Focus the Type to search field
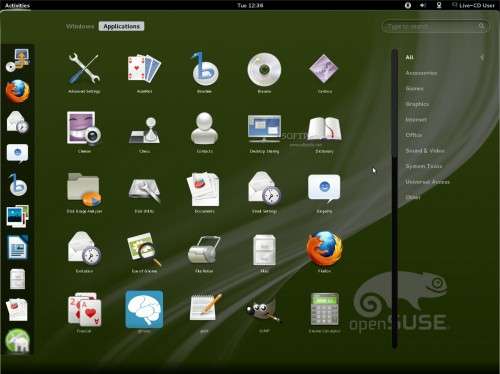 tap(435, 26)
